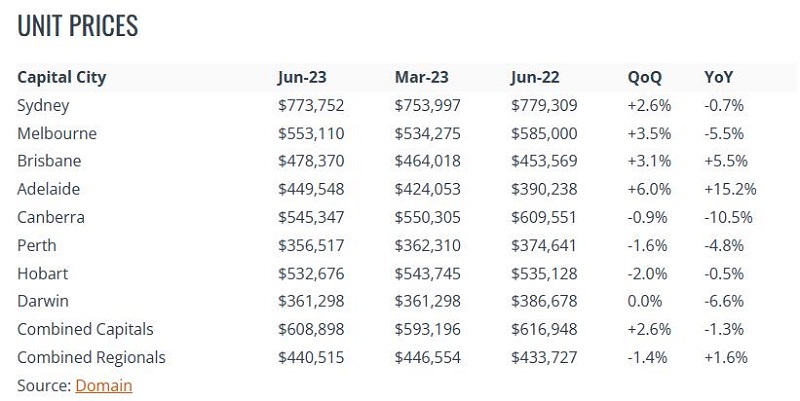Click Perth's $362,310 Mar-23 price
This screenshot has width=800, height=401.
[x=428, y=245]
